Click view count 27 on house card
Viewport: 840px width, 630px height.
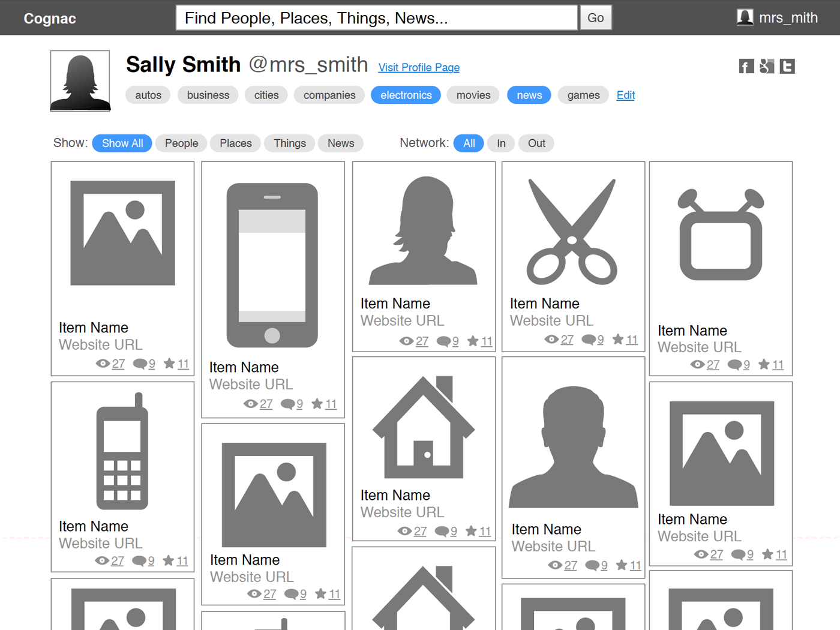tap(420, 531)
